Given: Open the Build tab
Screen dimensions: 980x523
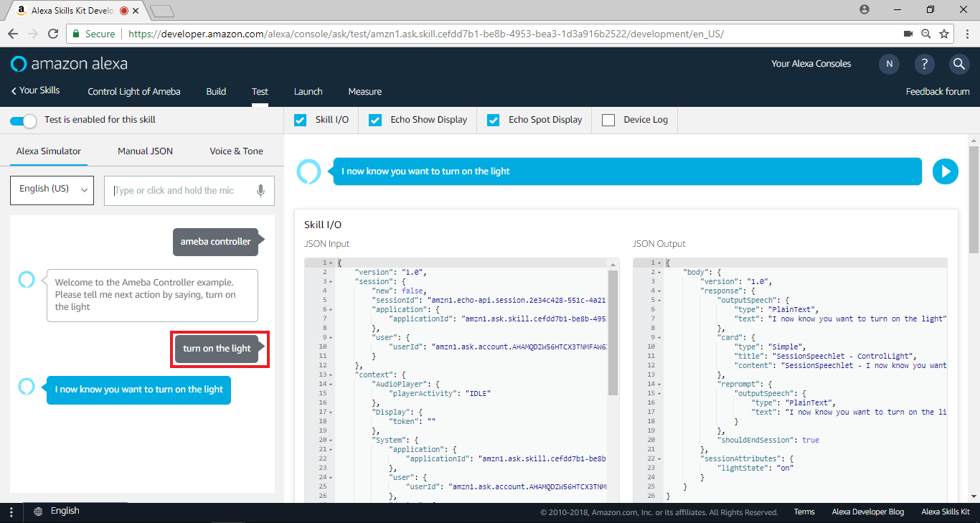Looking at the screenshot, I should coord(216,92).
